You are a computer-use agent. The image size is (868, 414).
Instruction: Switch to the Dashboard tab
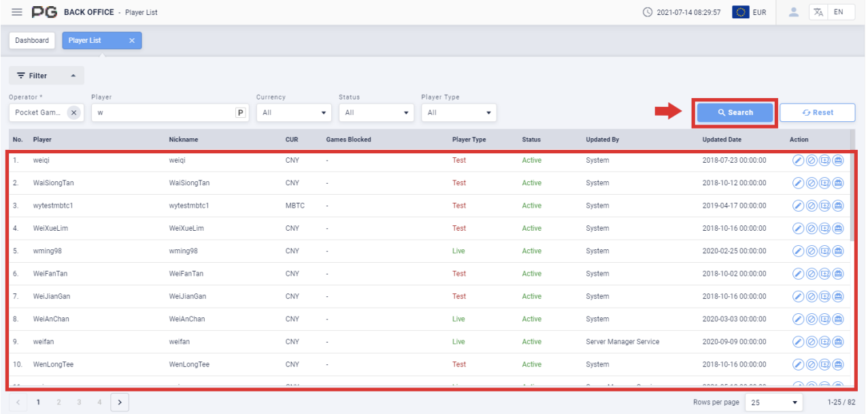32,41
